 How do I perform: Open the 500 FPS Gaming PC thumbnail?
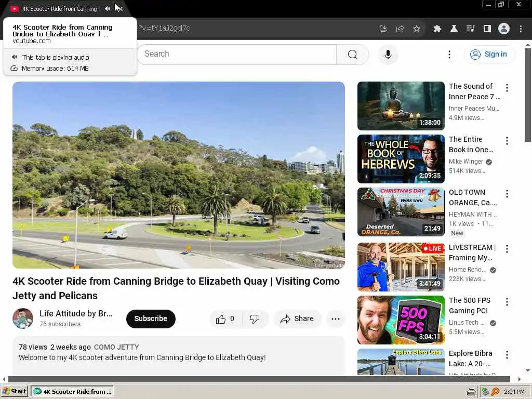click(401, 320)
